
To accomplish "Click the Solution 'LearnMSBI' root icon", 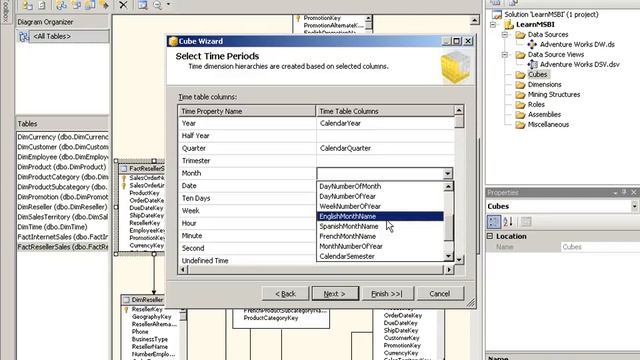I will click(497, 14).
